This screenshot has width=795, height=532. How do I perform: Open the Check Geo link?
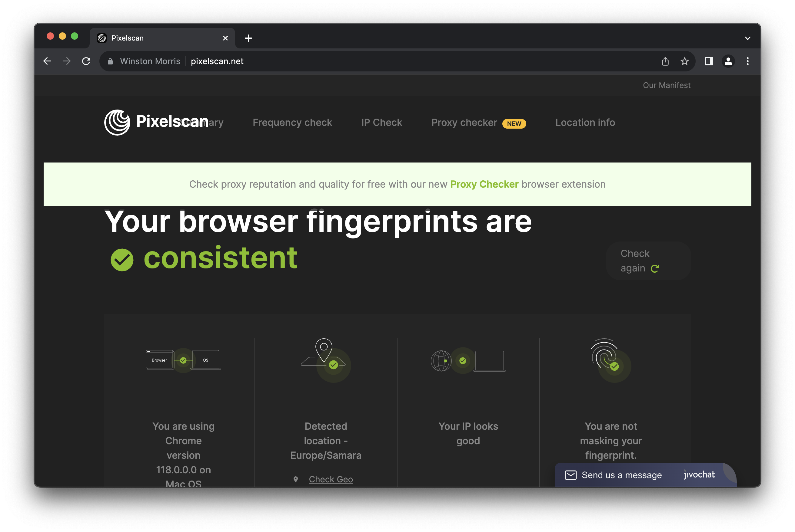331,479
